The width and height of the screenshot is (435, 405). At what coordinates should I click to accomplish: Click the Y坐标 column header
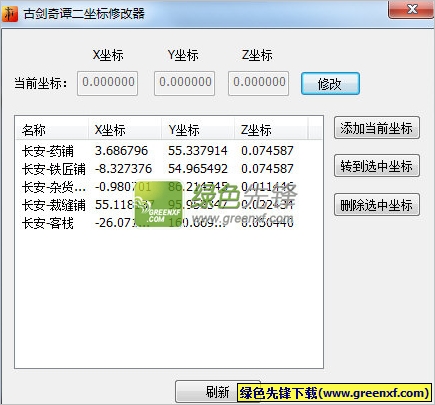198,130
